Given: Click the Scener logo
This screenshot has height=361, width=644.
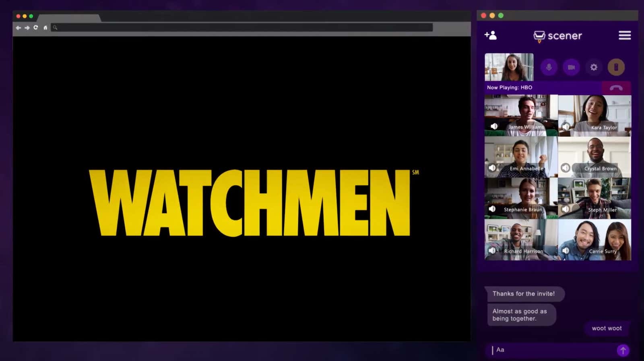Looking at the screenshot, I should coord(557,36).
